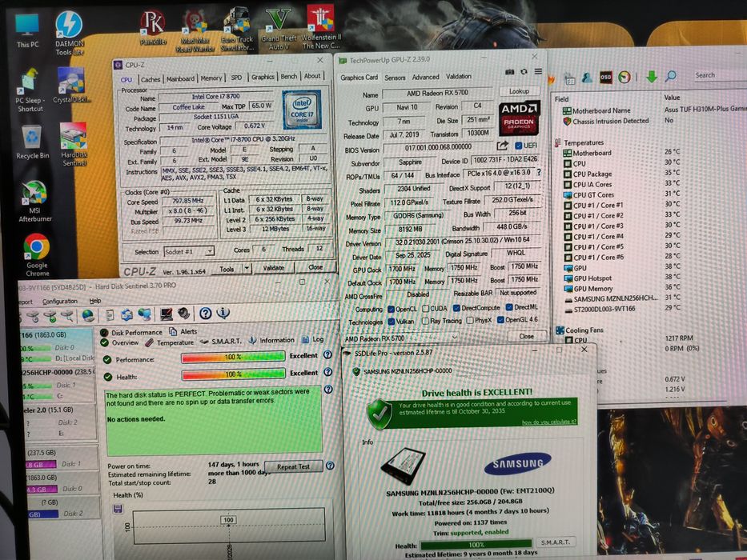Open the Advanced tab in GPU-Z
Screen dimensions: 747x560
[425, 77]
